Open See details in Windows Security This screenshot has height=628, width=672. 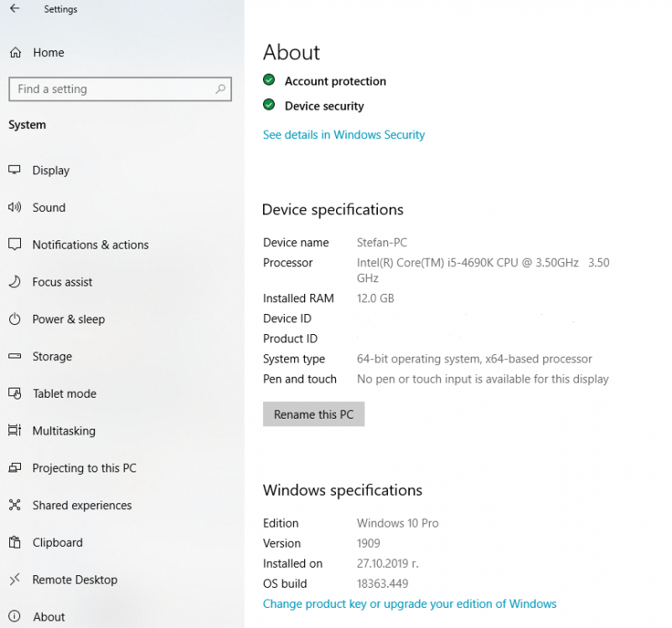click(344, 135)
